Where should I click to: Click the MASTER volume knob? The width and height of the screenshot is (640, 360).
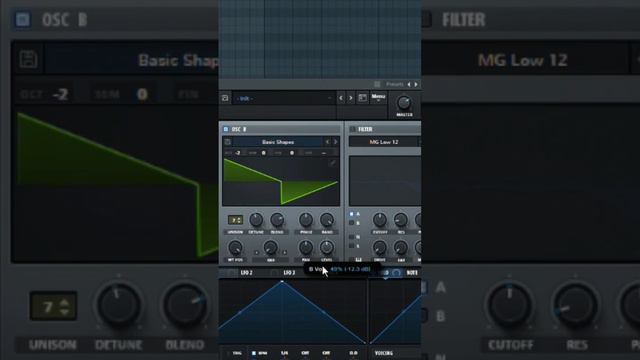pos(404,102)
